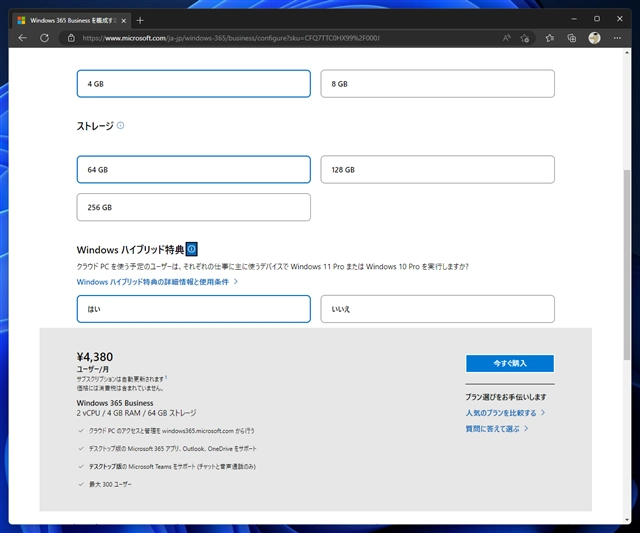Viewport: 640px width, 533px height.
Task: Select the 8 GB RAM option
Action: 438,84
